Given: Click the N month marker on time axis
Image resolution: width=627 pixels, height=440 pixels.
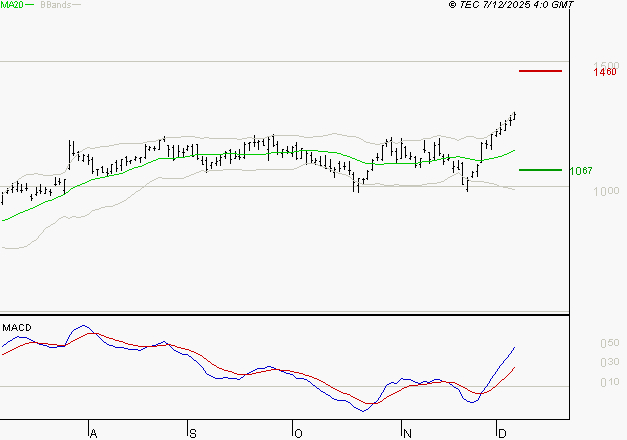Looking at the screenshot, I should [406, 433].
